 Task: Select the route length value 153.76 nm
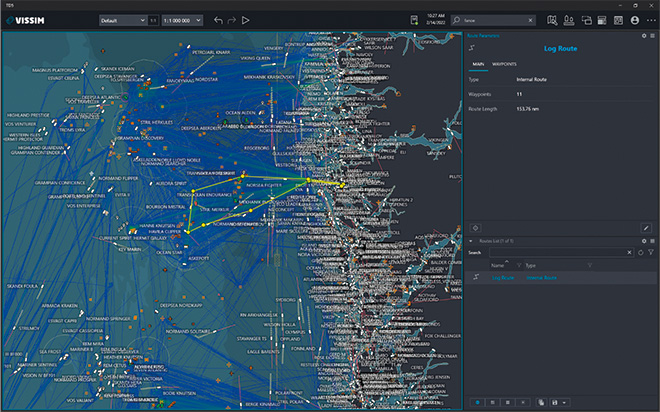[527, 109]
